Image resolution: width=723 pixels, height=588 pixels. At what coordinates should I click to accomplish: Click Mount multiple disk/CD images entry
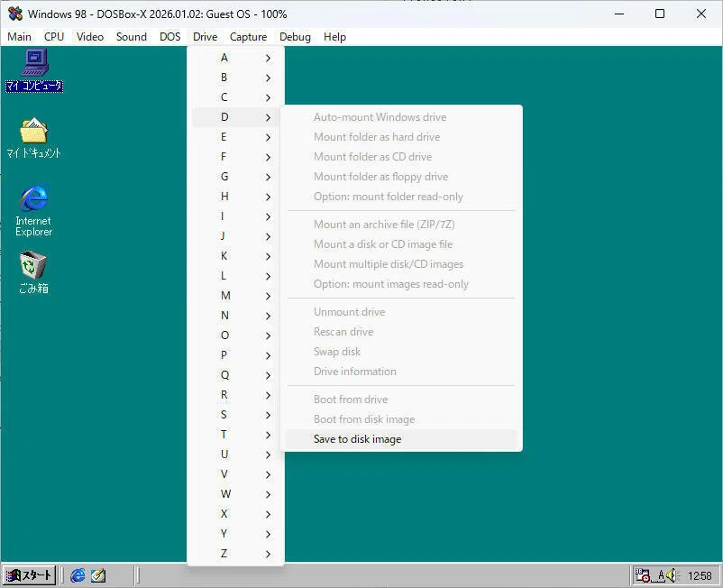[x=401, y=264]
